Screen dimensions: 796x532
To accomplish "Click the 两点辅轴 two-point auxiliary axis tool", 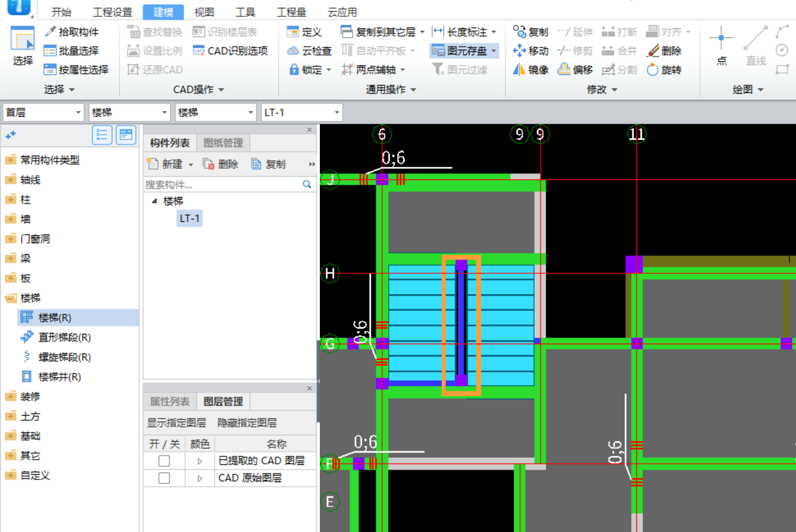I will coord(373,70).
